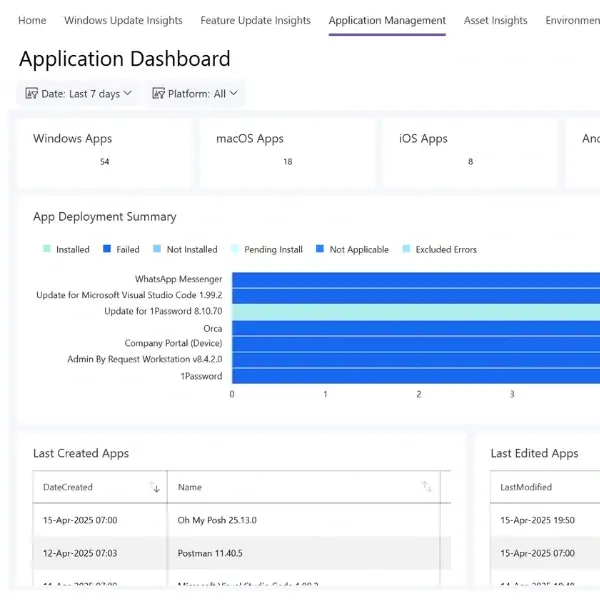600x600 pixels.
Task: Toggle the Not Installed legend swatch
Action: point(157,249)
